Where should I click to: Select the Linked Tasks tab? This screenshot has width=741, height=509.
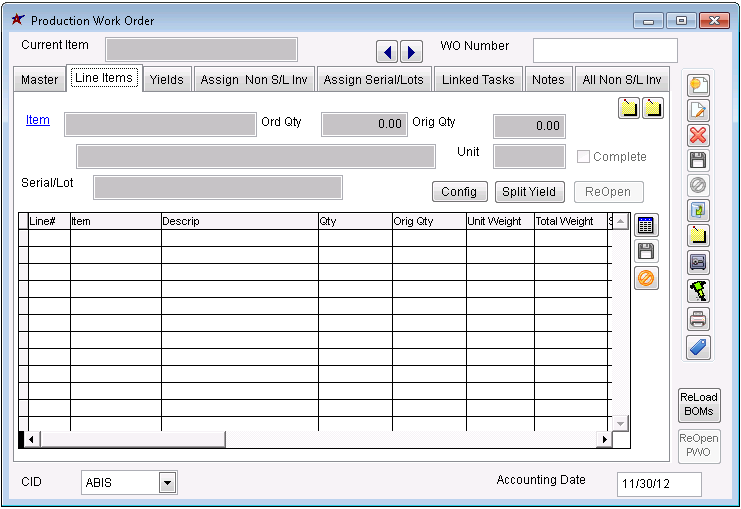point(478,80)
